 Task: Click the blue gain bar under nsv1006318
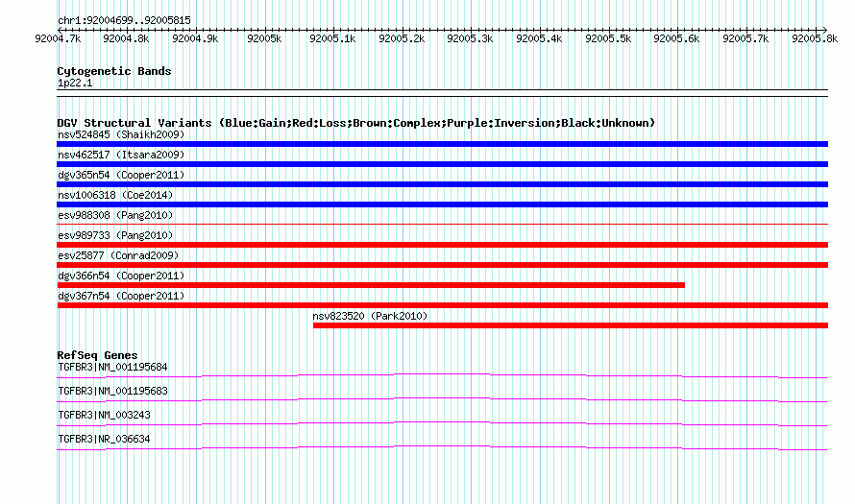pyautogui.click(x=442, y=204)
